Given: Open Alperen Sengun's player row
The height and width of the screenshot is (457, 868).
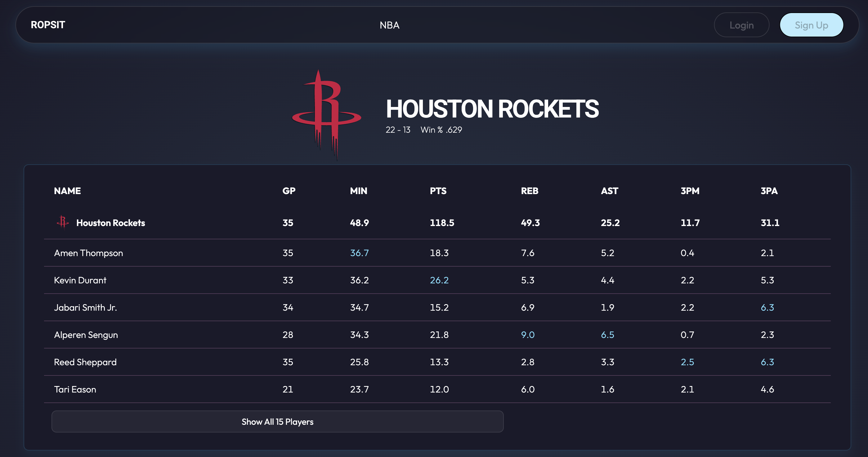Looking at the screenshot, I should (86, 335).
